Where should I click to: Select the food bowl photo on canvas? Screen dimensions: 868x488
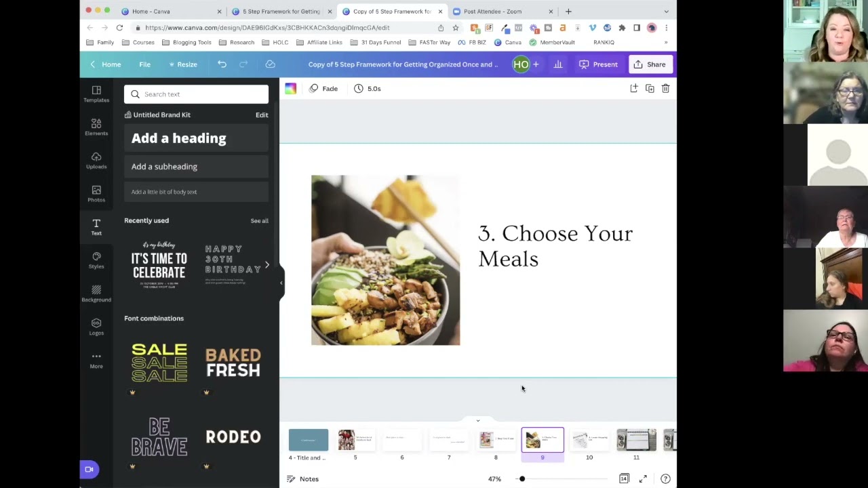pyautogui.click(x=385, y=260)
